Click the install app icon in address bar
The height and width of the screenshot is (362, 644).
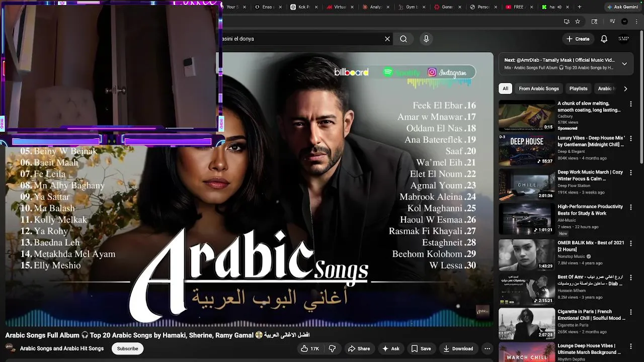pyautogui.click(x=567, y=22)
